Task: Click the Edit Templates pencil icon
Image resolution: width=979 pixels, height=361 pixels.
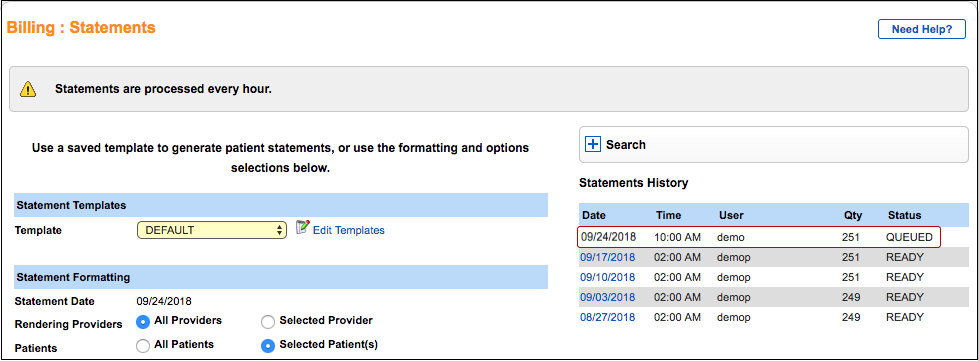Action: click(302, 227)
